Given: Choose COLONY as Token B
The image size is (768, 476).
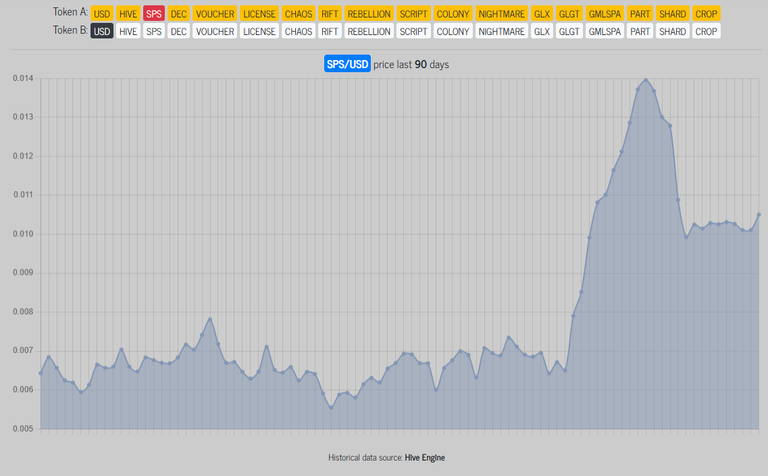Looking at the screenshot, I should 453,31.
